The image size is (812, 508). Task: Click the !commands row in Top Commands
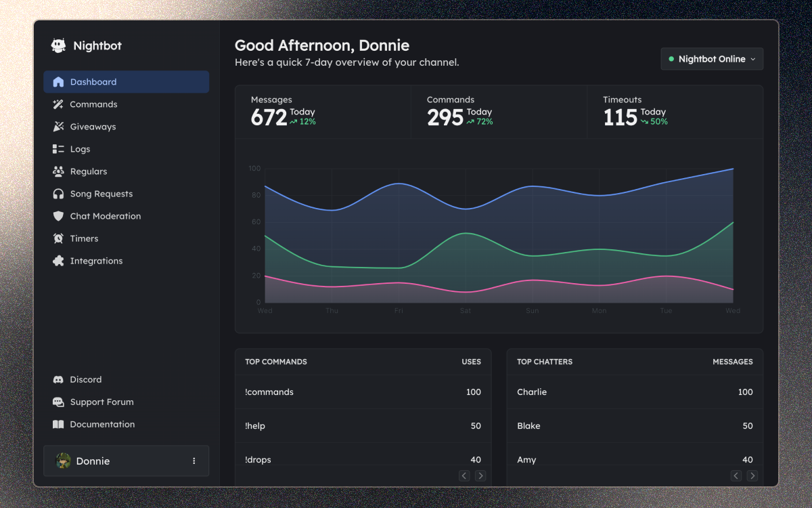click(x=269, y=392)
